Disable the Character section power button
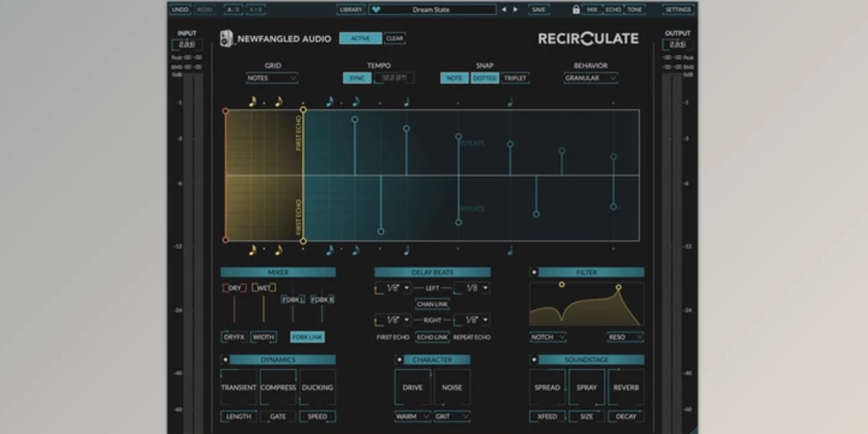Screen dimensions: 868x434 (x=399, y=360)
